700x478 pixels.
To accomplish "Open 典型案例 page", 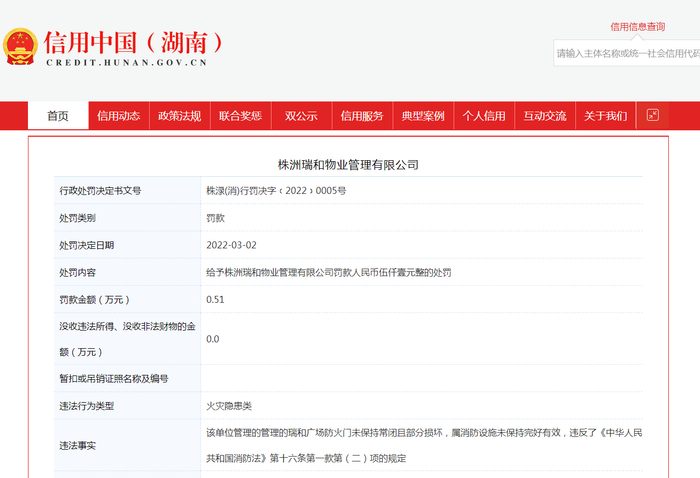I will pyautogui.click(x=423, y=116).
